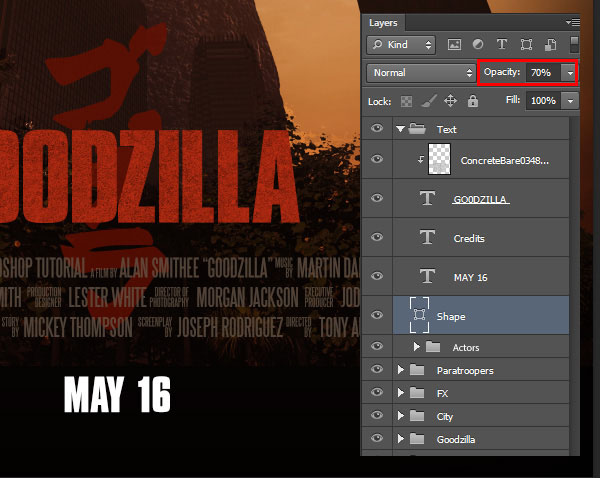Select the GOODZILLA layer name
This screenshot has width=600, height=478.
click(481, 199)
